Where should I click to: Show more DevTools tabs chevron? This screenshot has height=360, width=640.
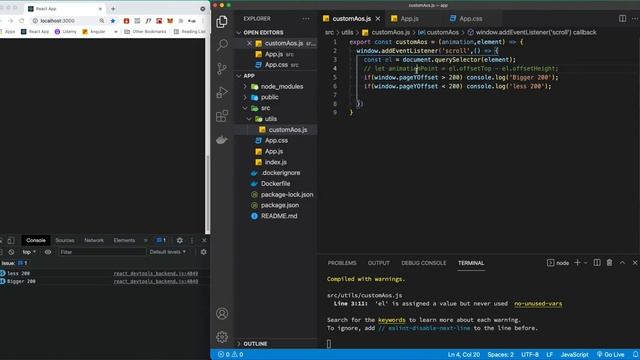[x=146, y=240]
